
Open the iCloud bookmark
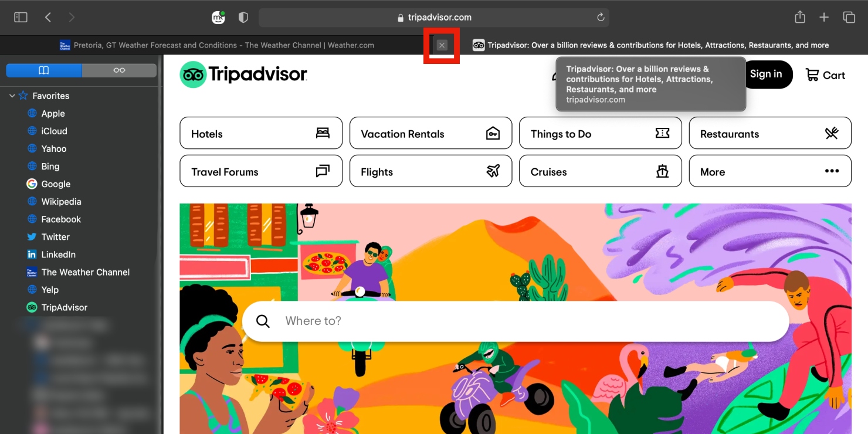[x=54, y=131]
